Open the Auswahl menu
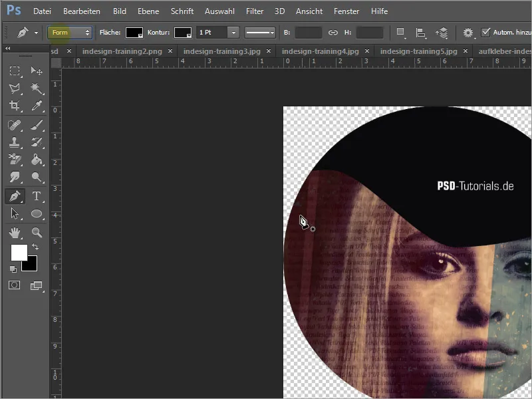 pyautogui.click(x=219, y=11)
